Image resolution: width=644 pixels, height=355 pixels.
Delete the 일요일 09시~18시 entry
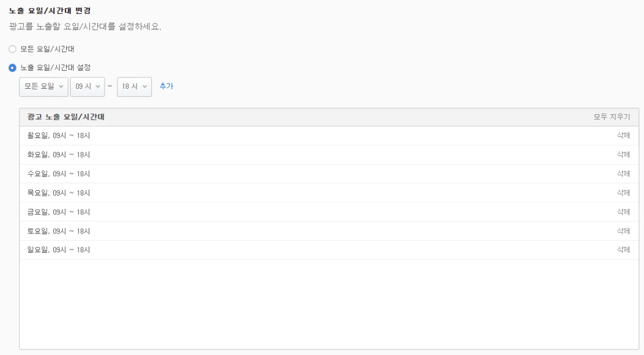[x=623, y=250]
